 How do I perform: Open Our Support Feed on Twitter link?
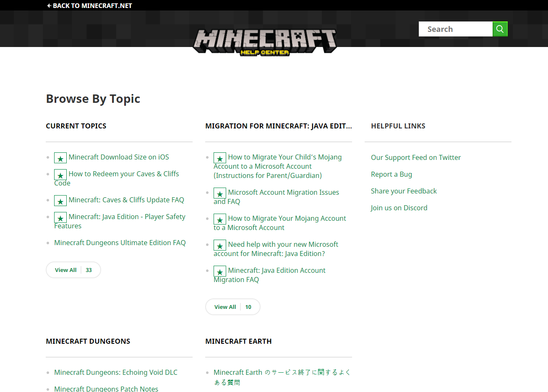pos(416,157)
